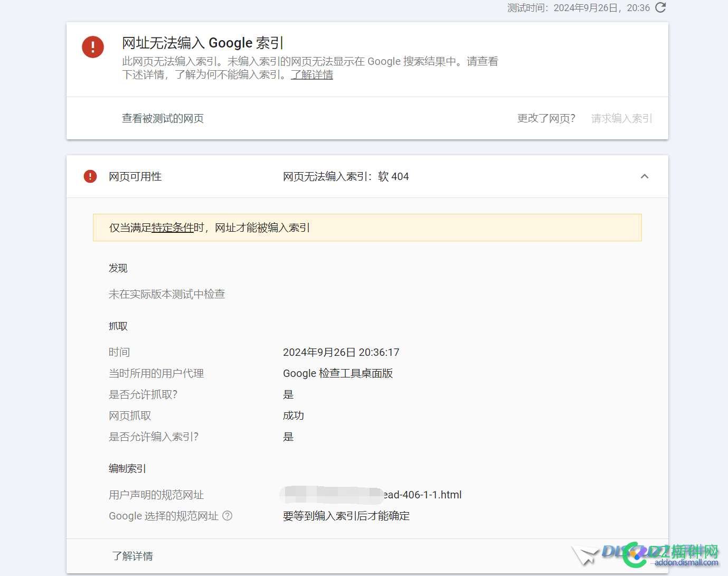Click the large red error icon by 网址无法编入 Google 索引
Viewport: 728px width, 576px height.
pyautogui.click(x=93, y=47)
